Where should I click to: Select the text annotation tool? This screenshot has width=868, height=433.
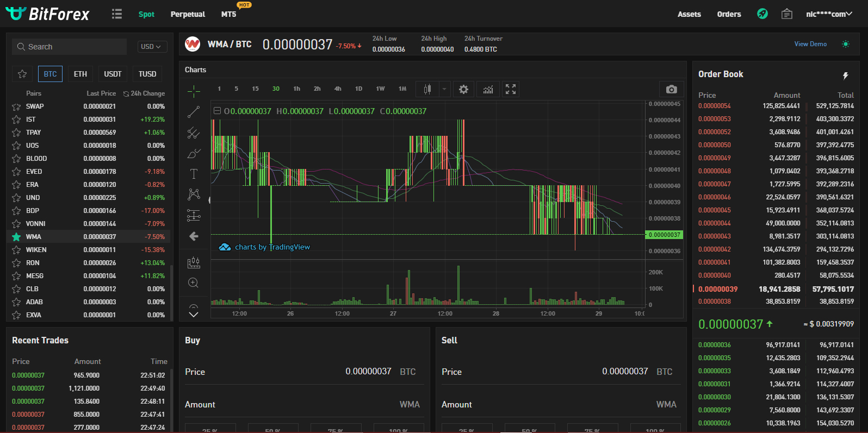click(194, 174)
